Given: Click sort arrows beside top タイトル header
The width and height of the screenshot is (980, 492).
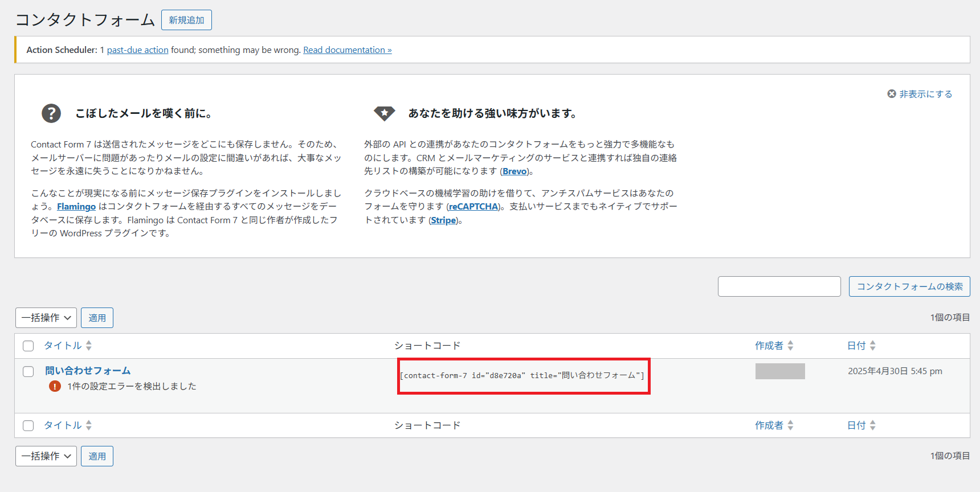Looking at the screenshot, I should click(x=89, y=346).
